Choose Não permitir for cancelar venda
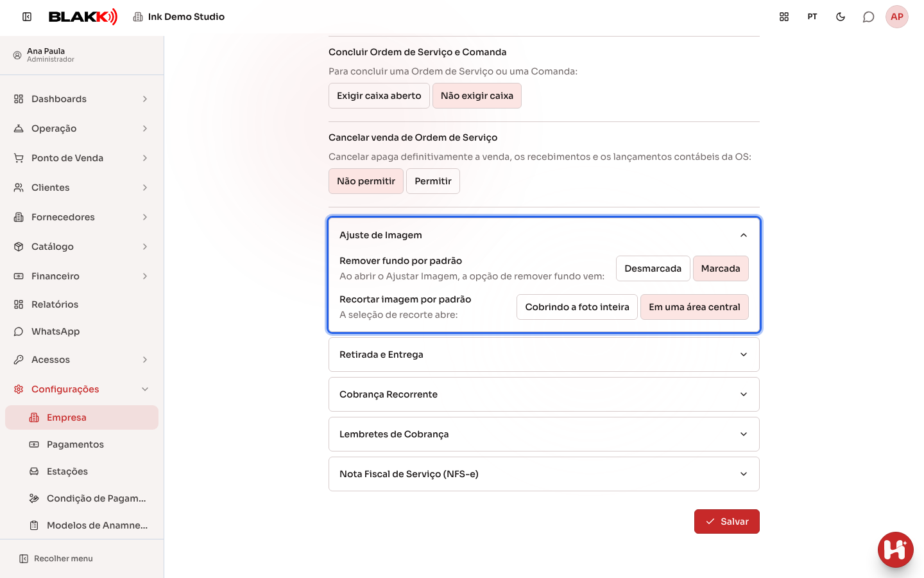This screenshot has width=924, height=578. pos(366,181)
